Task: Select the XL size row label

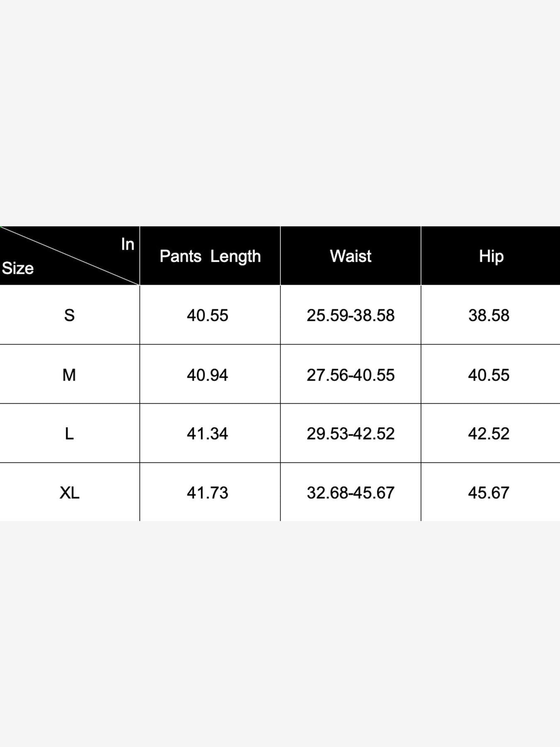Action: [x=69, y=493]
